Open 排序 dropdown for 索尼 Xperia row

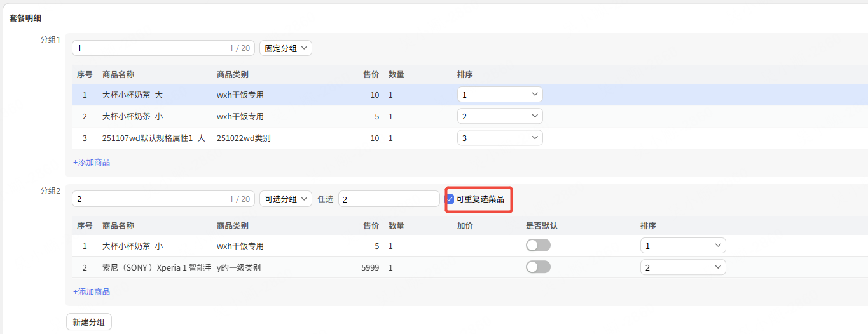682,267
